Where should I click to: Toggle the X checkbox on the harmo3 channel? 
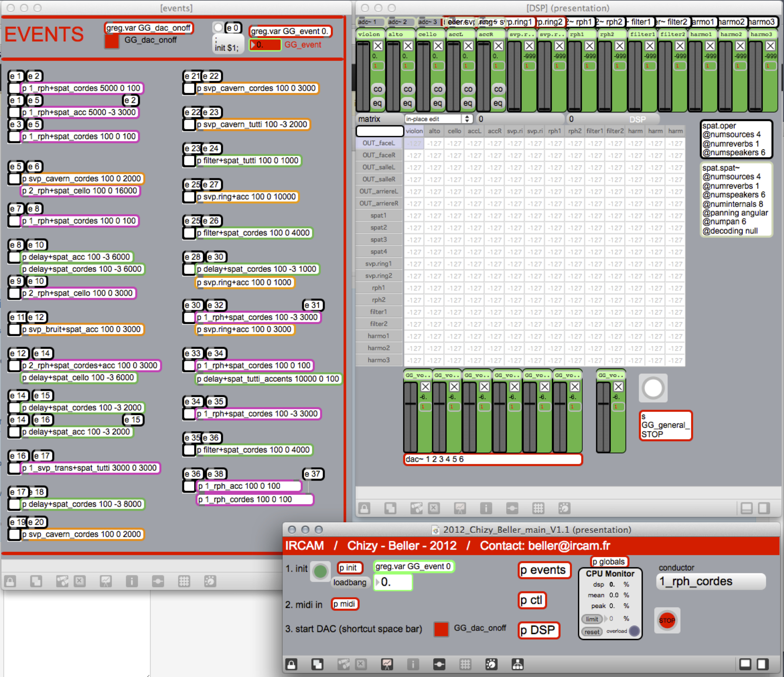pos(770,46)
